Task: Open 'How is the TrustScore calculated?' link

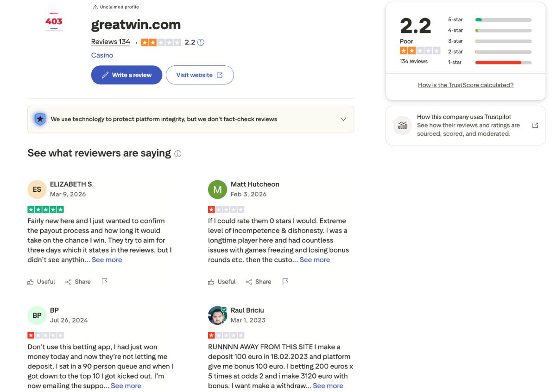Action: click(x=465, y=85)
